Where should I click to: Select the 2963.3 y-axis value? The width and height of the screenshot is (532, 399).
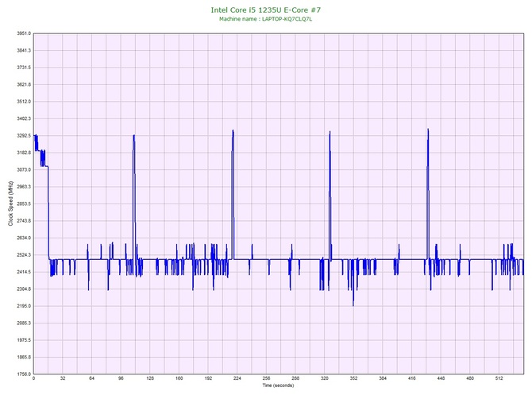(24, 187)
